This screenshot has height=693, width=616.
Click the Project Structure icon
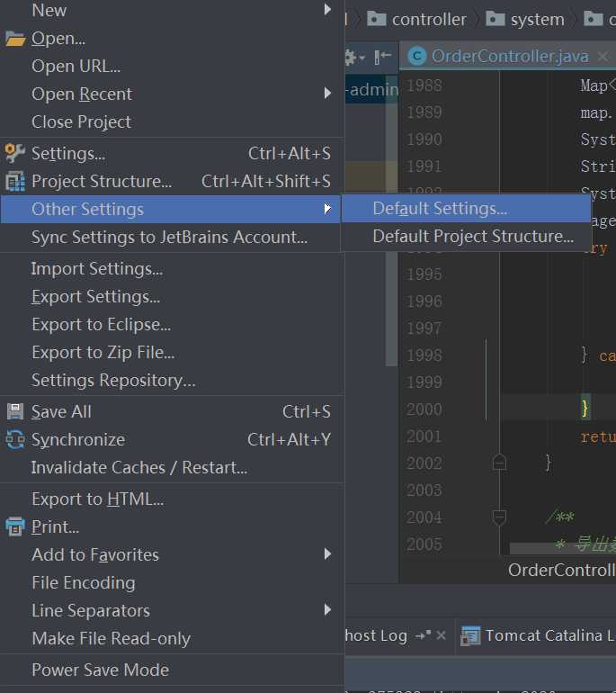(15, 181)
